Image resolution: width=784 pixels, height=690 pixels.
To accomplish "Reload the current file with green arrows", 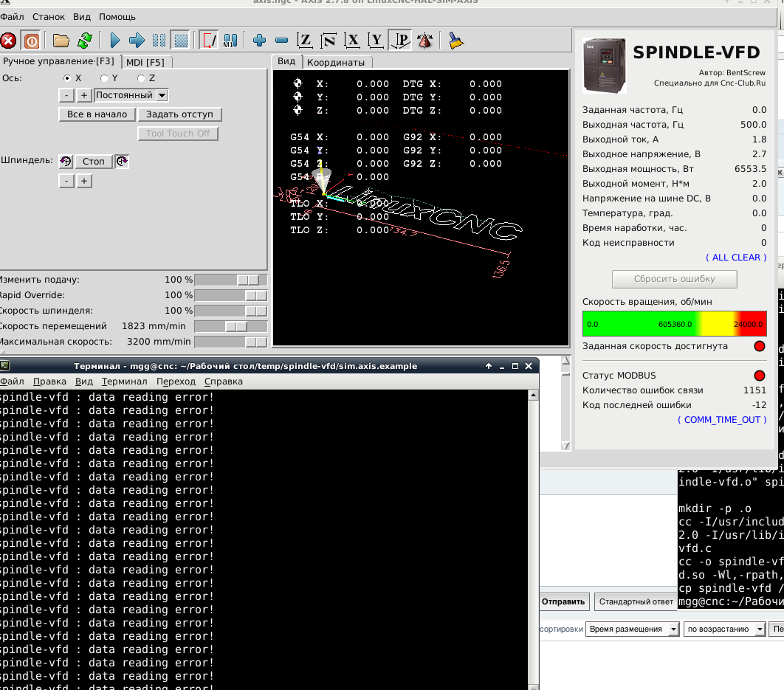I will [x=85, y=41].
